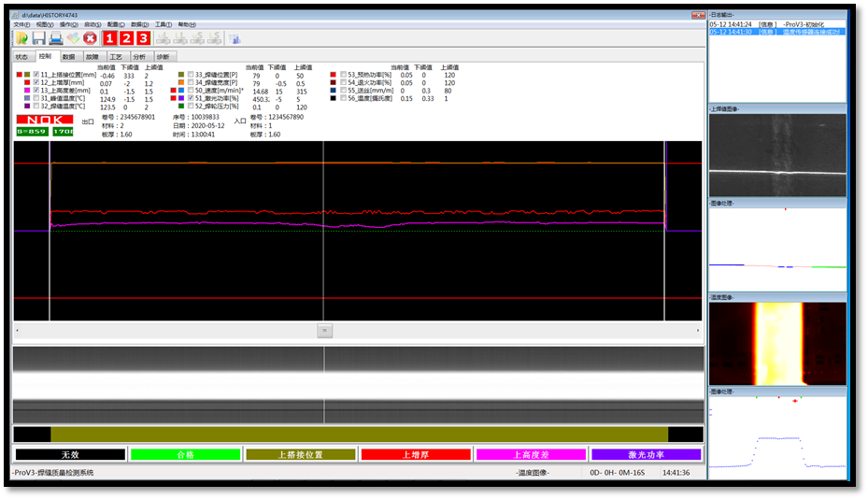The height and width of the screenshot is (499, 868).
Task: Click the purple 激光功率 legend button
Action: pyautogui.click(x=646, y=455)
